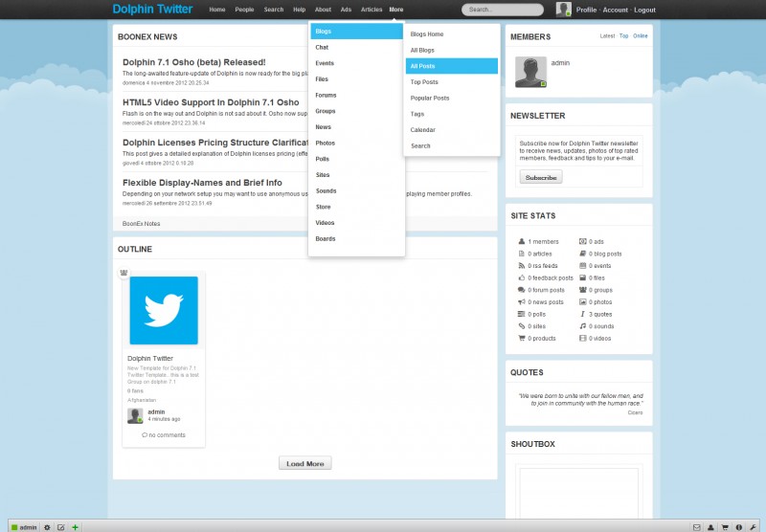Click the news posts megaphone icon

pyautogui.click(x=521, y=301)
